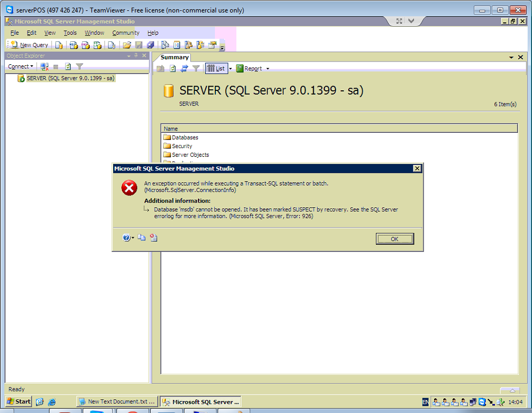Screen dimensions: 532x413
Task: Click the Show technical details icon in dialog
Action: pyautogui.click(x=154, y=238)
